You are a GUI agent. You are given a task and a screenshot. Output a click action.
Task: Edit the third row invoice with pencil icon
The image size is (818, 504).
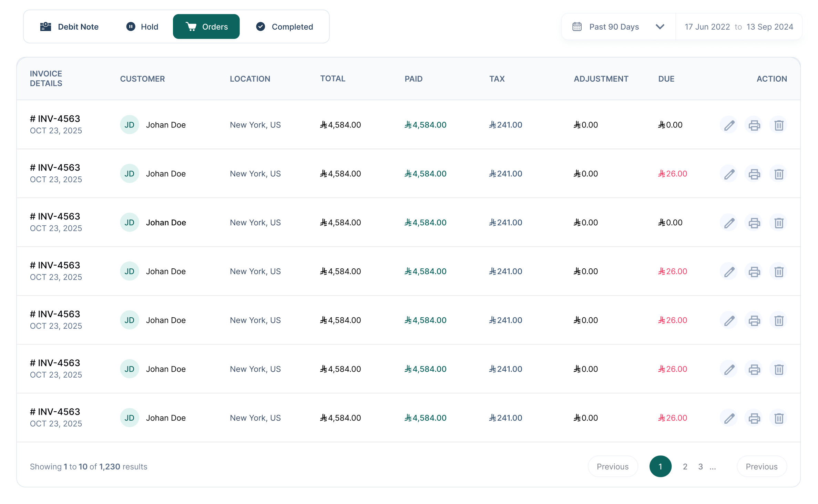729,223
